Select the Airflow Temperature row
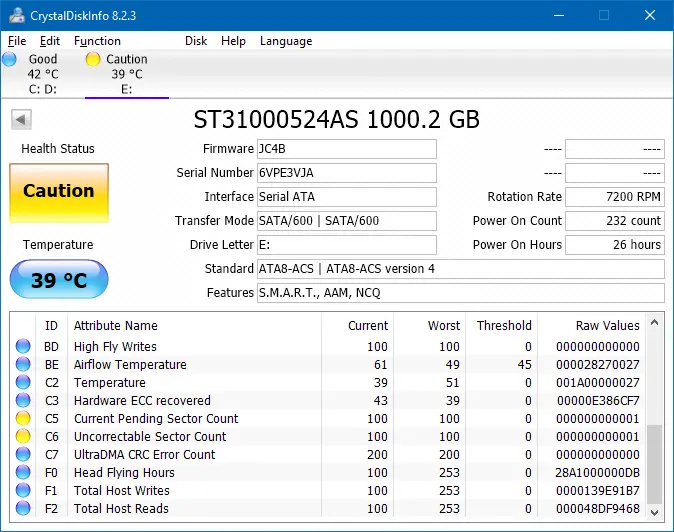This screenshot has width=674, height=532. (328, 364)
